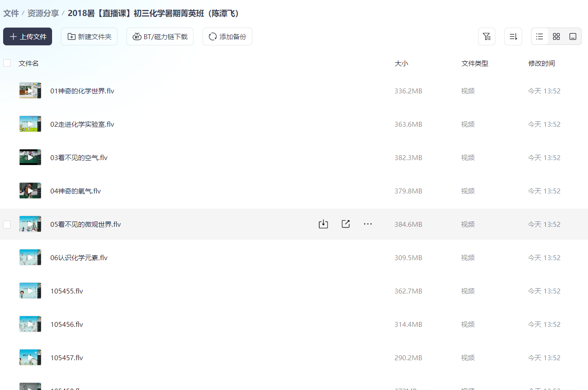588x390 pixels.
Task: Sort by 大小 column header
Action: coord(401,63)
